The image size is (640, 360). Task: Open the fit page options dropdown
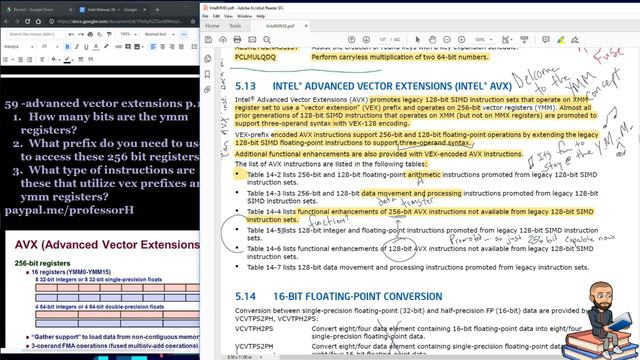coord(507,40)
